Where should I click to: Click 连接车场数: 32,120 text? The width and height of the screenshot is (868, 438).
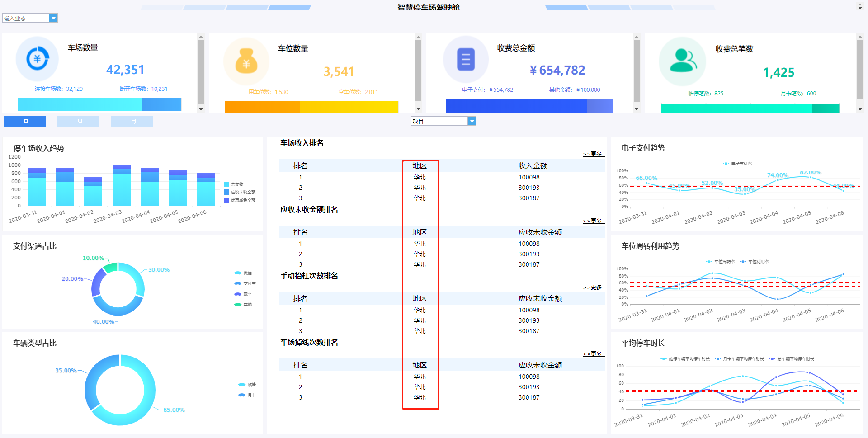pyautogui.click(x=59, y=89)
